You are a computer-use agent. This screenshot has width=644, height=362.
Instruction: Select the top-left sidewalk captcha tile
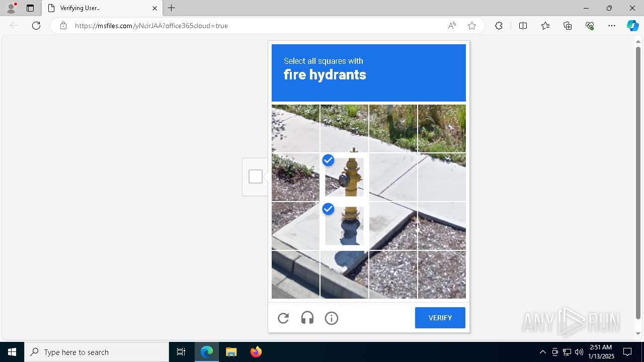[295, 128]
